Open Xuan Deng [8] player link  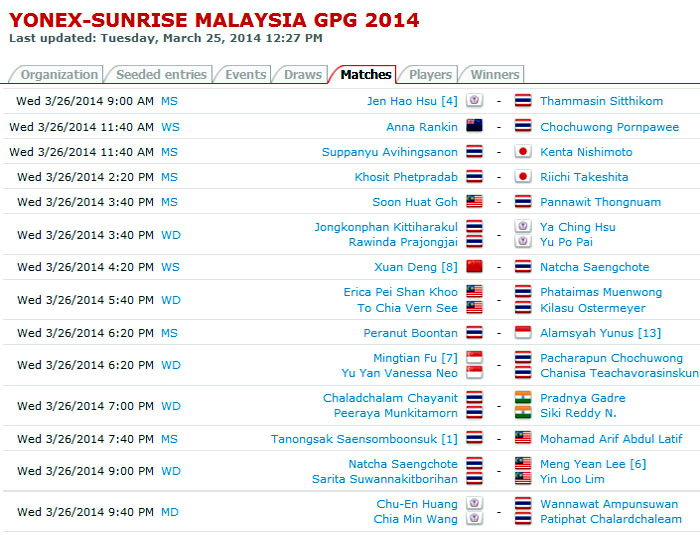tap(416, 267)
